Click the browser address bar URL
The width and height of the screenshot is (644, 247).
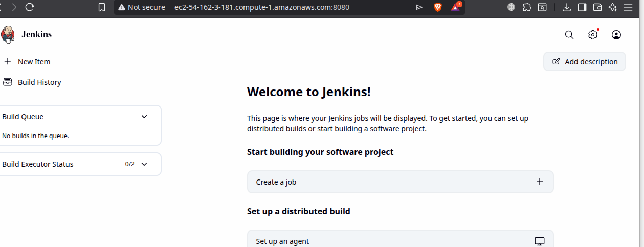point(262,7)
